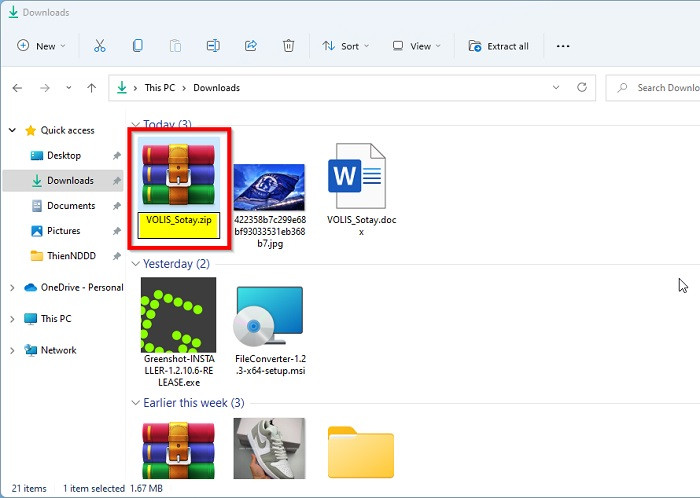Open recent locations chevron
This screenshot has height=498, width=700.
(x=69, y=88)
